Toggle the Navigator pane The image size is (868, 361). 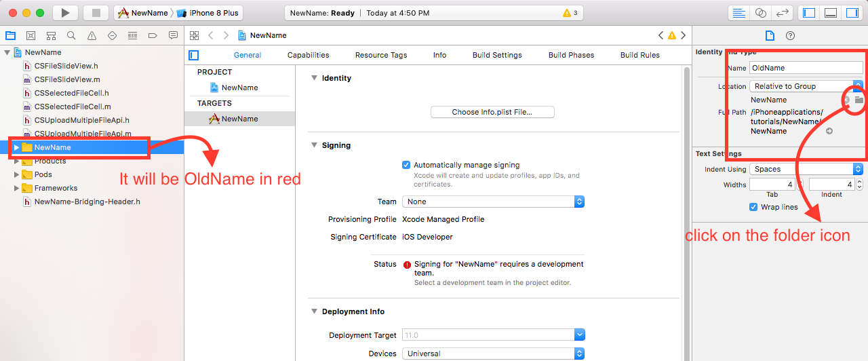coord(808,13)
